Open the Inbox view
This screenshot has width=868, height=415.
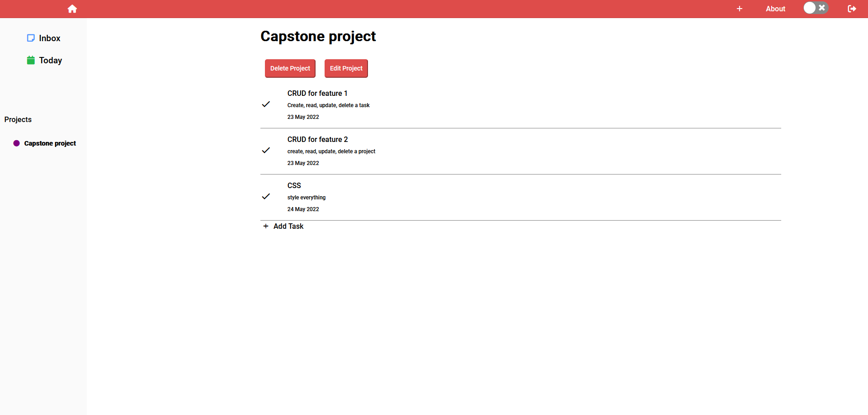pyautogui.click(x=43, y=38)
